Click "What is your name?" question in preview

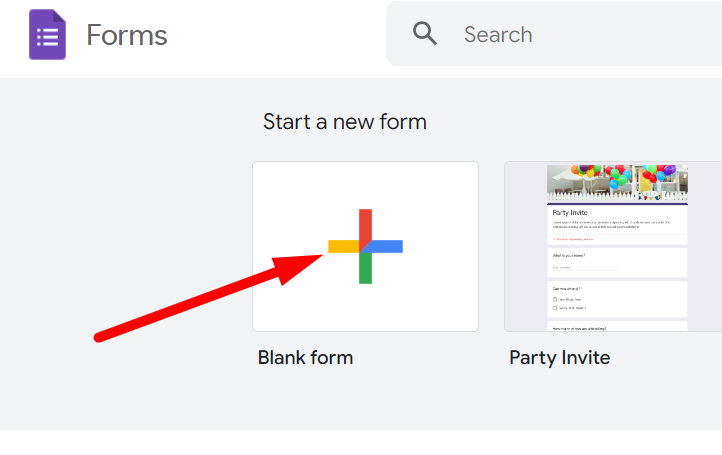pos(569,256)
